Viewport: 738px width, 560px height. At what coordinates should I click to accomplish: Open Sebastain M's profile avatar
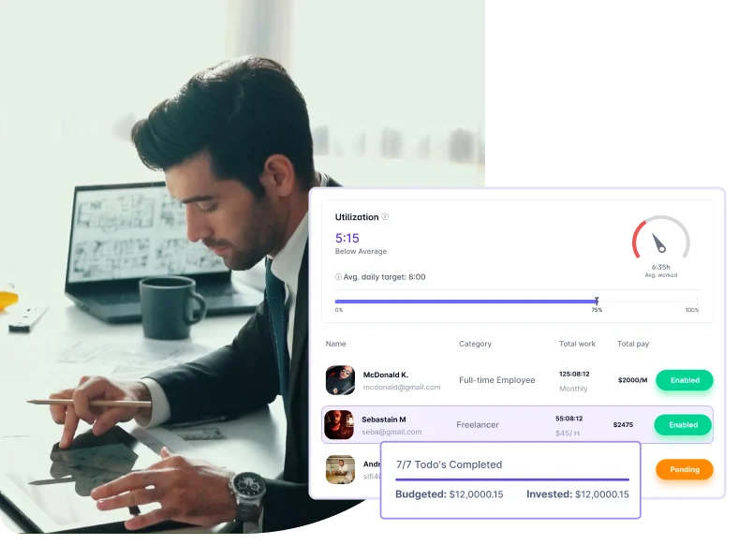pos(338,425)
